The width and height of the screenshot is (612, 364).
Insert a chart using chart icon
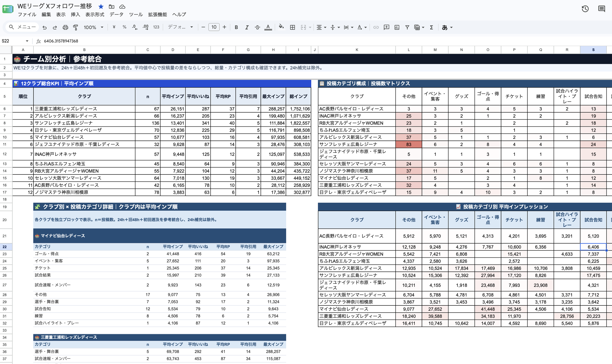397,27
